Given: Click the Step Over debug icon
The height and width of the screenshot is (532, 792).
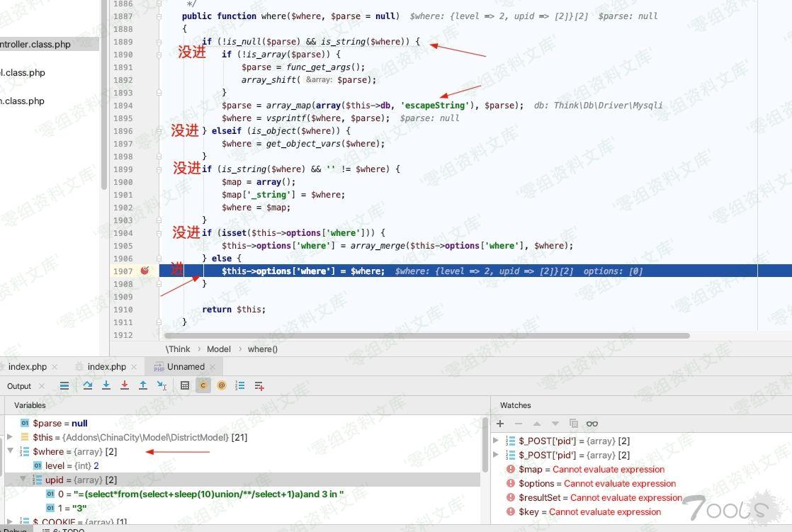Looking at the screenshot, I should click(88, 385).
